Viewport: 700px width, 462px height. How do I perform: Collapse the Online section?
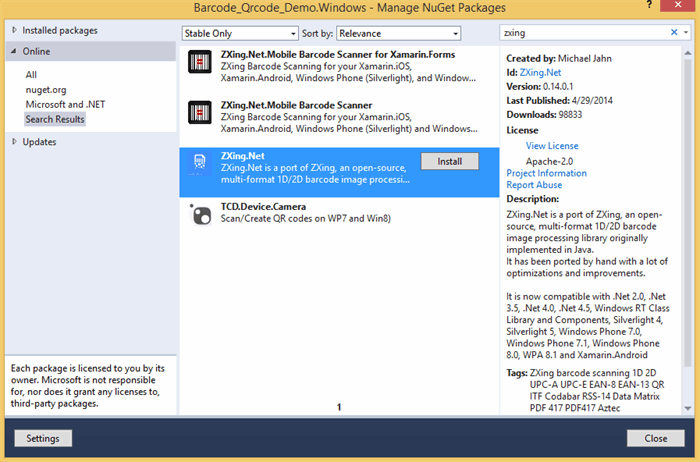click(14, 51)
